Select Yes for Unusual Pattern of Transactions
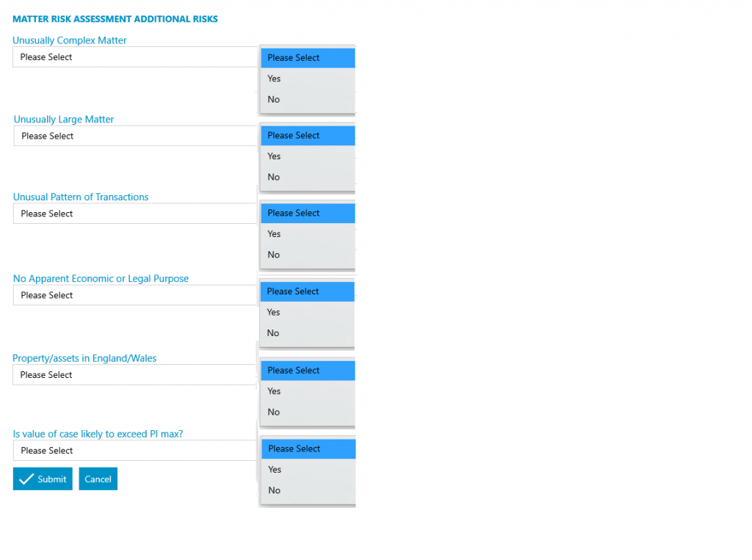The height and width of the screenshot is (560, 752). [x=308, y=234]
